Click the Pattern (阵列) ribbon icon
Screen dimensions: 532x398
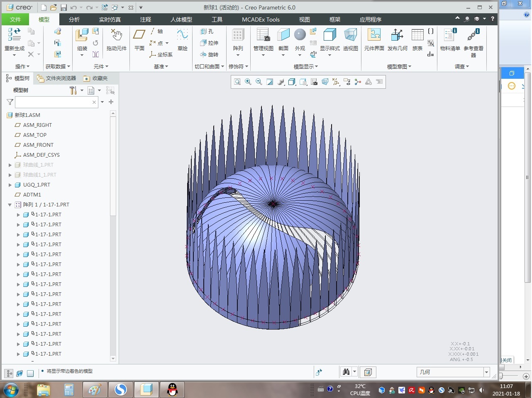click(238, 35)
